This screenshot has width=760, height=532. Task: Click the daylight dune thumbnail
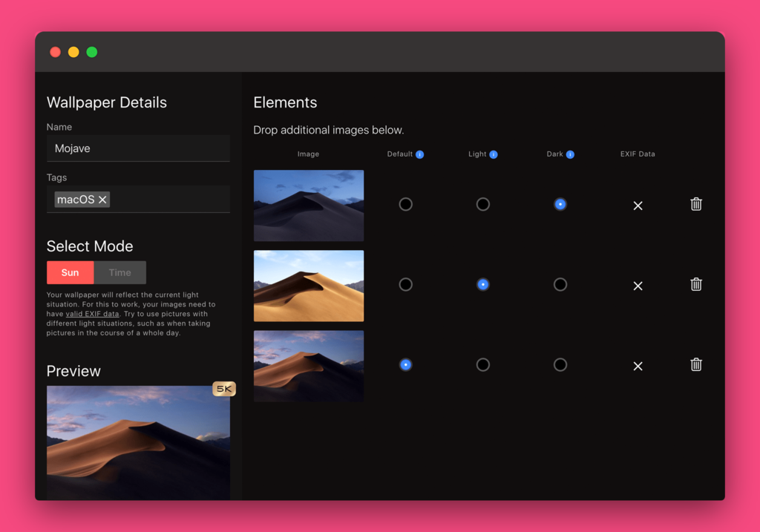[x=309, y=286]
